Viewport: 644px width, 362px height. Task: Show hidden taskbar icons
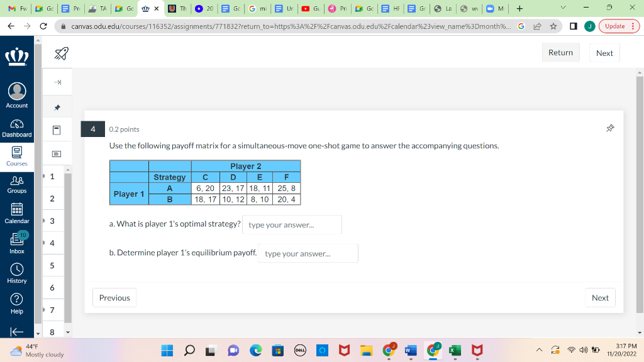click(x=538, y=348)
